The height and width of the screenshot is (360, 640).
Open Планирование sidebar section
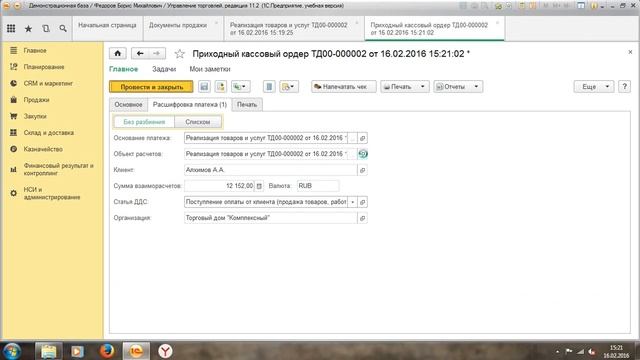tap(44, 67)
